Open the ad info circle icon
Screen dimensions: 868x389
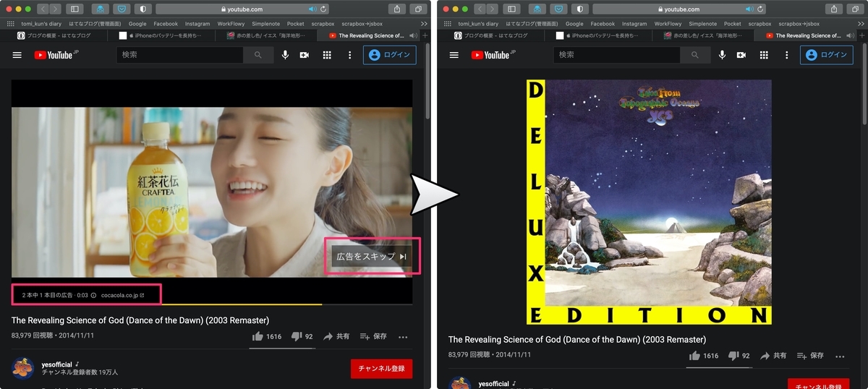tap(93, 295)
